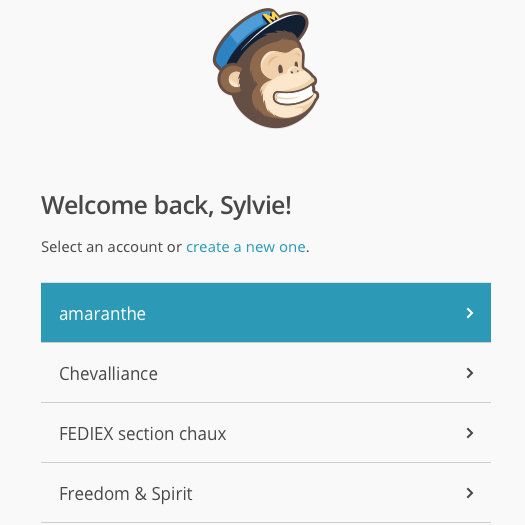Select the Chevalliance account row
The height and width of the screenshot is (525, 525).
click(x=266, y=373)
